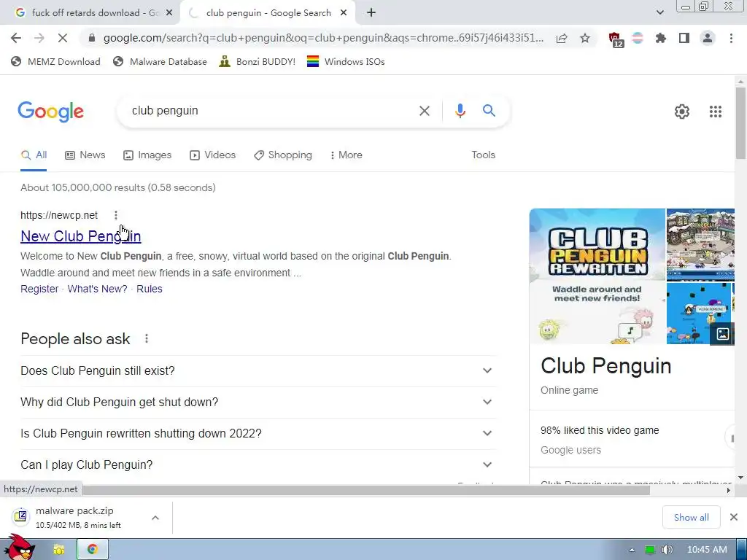This screenshot has width=747, height=560.
Task: Click the vertical page scrollbar thumb
Action: pyautogui.click(x=740, y=122)
